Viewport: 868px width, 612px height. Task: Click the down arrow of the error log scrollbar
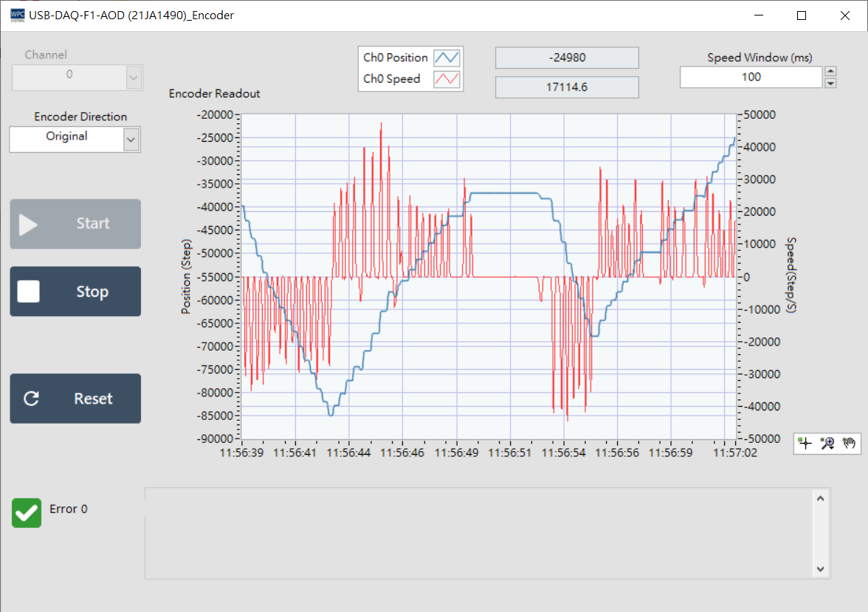[820, 569]
